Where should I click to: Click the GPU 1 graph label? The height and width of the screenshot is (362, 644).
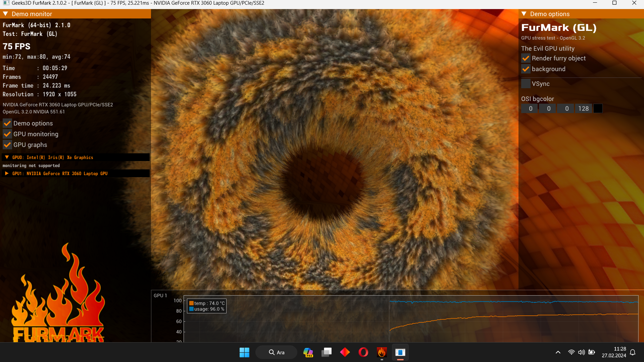click(x=160, y=296)
